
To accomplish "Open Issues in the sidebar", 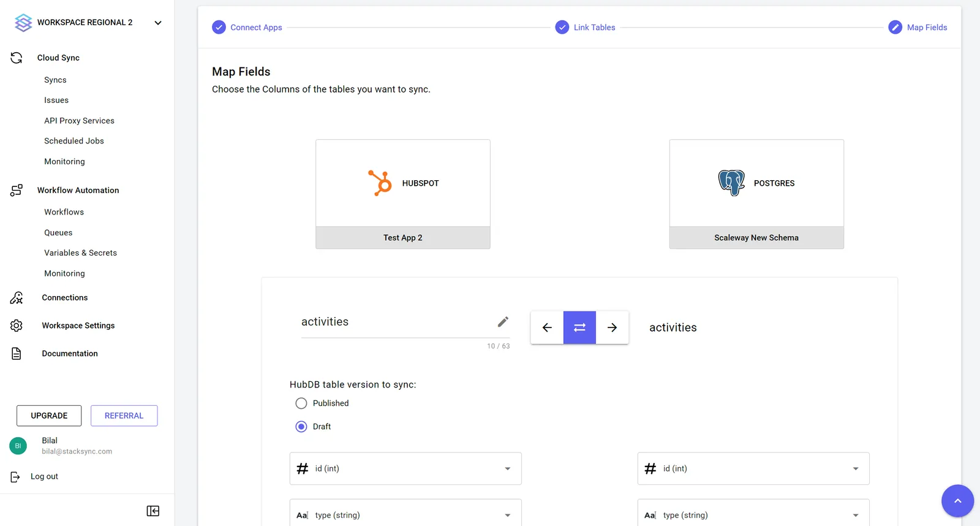I will click(x=56, y=100).
